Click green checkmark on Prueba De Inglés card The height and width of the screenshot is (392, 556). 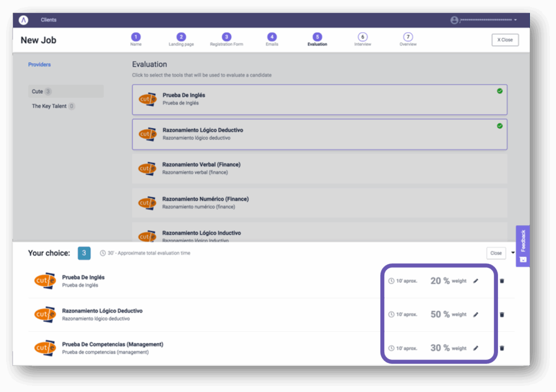tap(500, 91)
